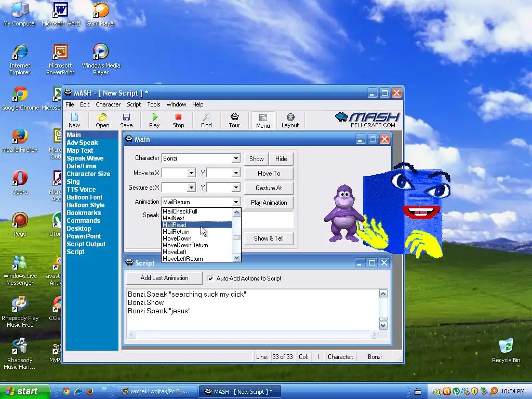This screenshot has height=399, width=532.
Task: Open the Edit menu
Action: point(85,104)
